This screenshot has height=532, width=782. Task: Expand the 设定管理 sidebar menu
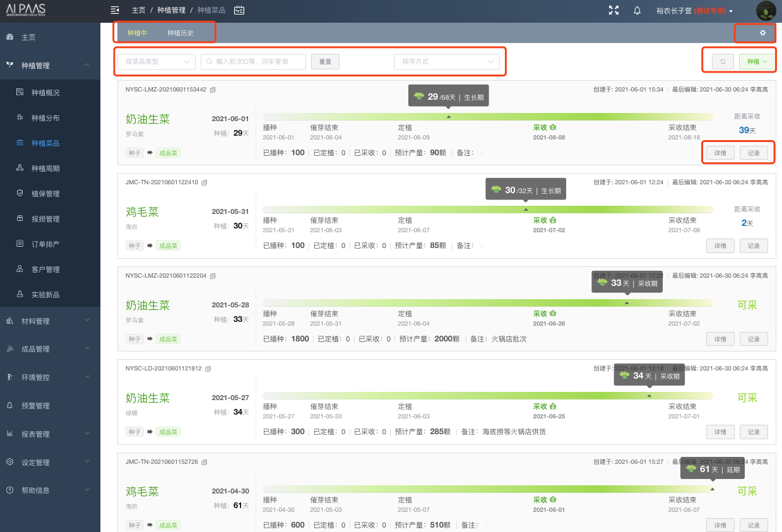click(x=50, y=463)
